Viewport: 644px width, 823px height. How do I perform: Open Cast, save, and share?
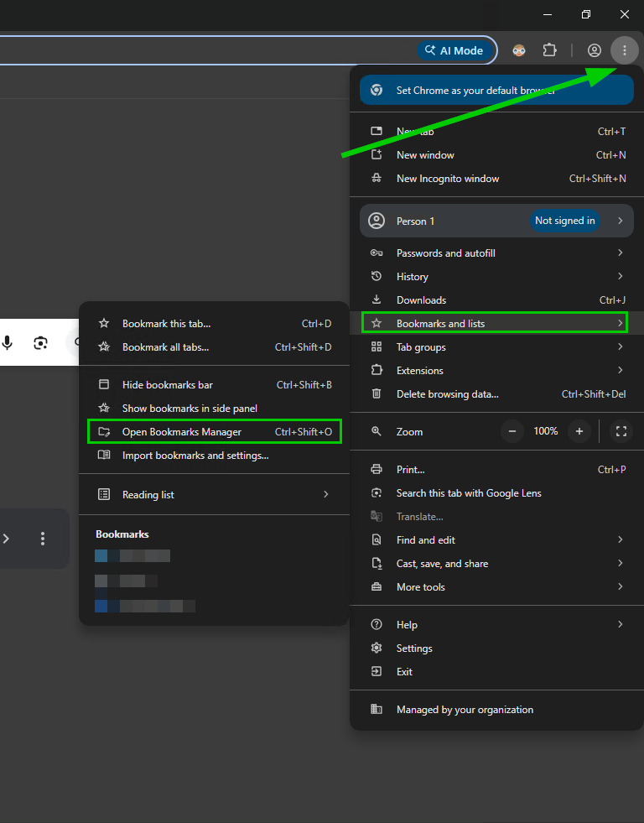click(x=496, y=564)
